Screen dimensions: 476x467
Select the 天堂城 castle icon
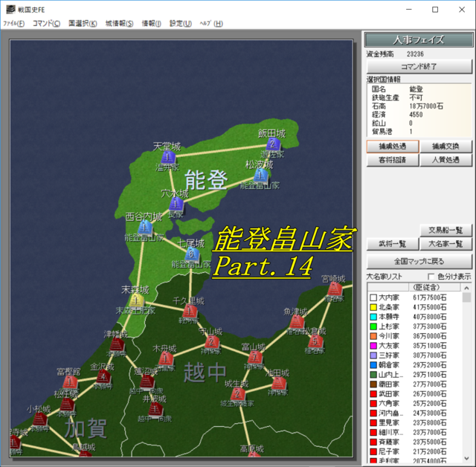coord(168,158)
